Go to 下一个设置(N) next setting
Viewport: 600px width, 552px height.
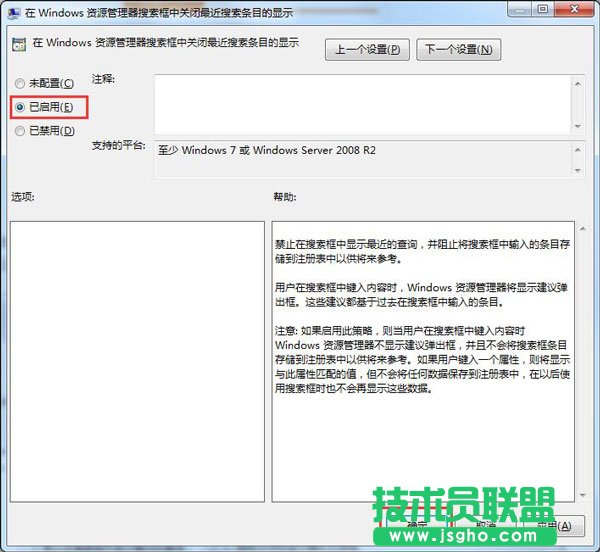(x=458, y=50)
